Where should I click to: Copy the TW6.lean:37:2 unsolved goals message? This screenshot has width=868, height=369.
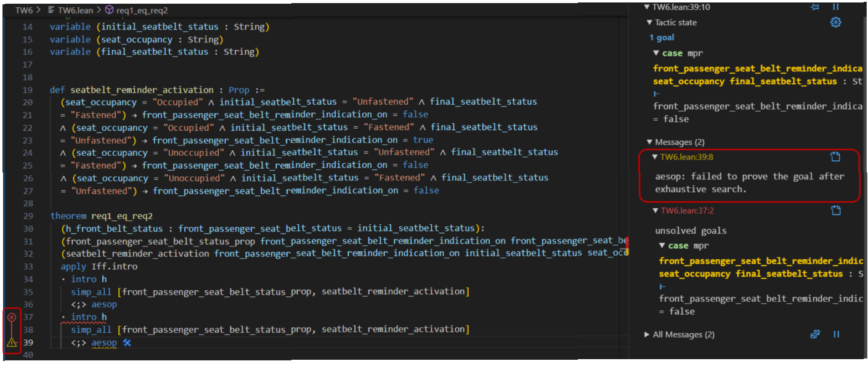tap(835, 211)
